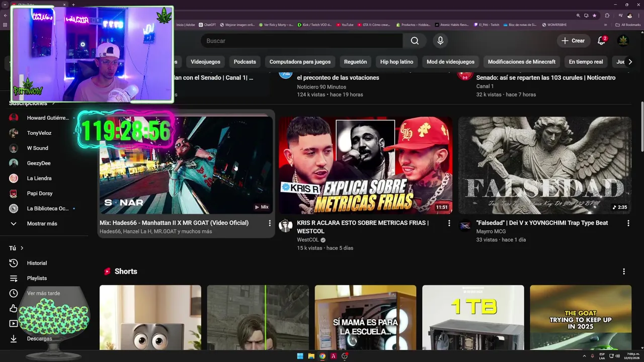
Task: Open the El_Pitti - Twitch bookmark
Action: point(487,25)
